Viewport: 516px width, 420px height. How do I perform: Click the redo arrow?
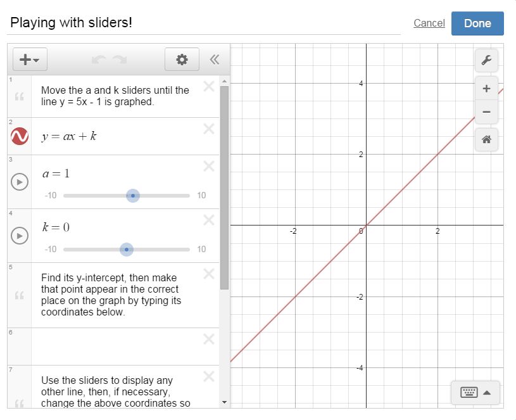click(x=120, y=60)
